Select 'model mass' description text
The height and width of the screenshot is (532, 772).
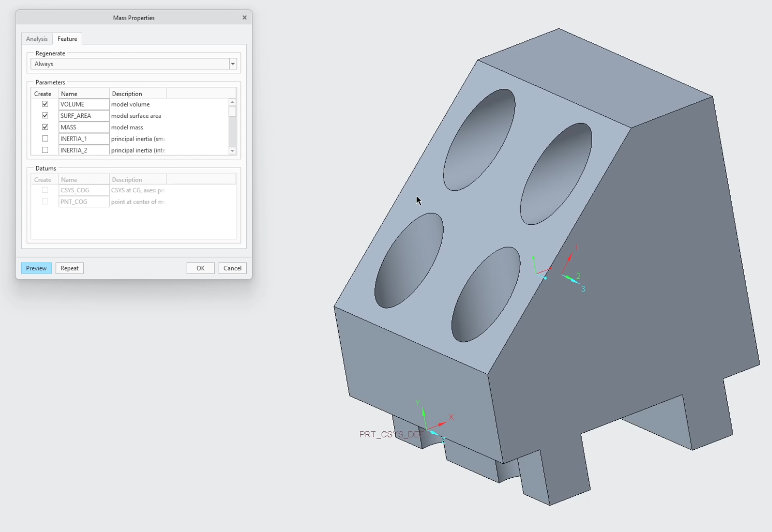(x=127, y=127)
